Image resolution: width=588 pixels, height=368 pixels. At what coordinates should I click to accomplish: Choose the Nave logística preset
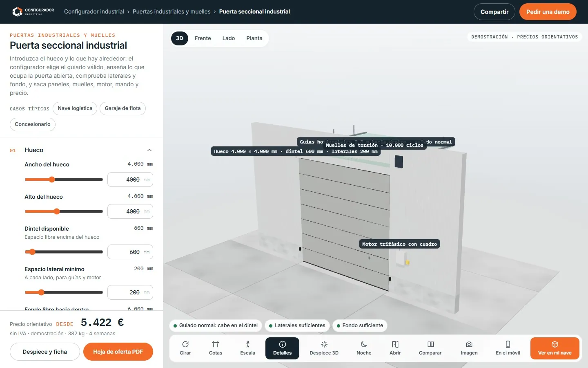75,108
